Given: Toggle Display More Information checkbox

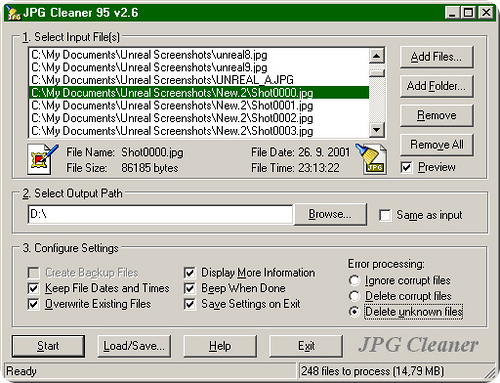Looking at the screenshot, I should click(x=190, y=273).
